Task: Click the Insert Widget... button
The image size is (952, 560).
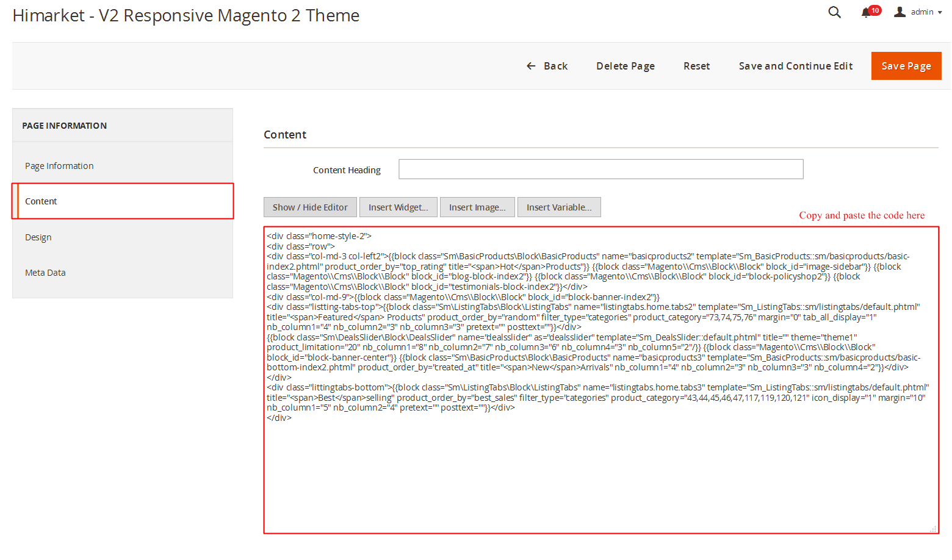Action: [398, 207]
